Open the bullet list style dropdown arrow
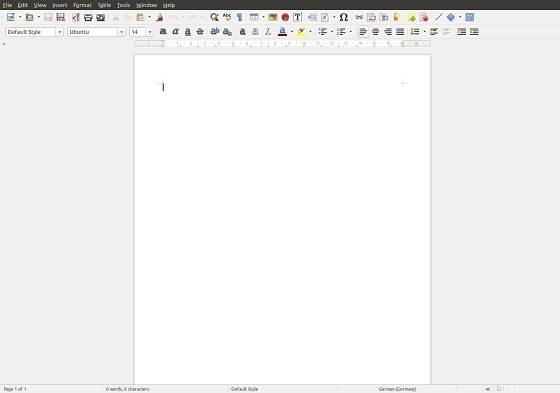Viewport: 560px width, 393px height. click(332, 32)
